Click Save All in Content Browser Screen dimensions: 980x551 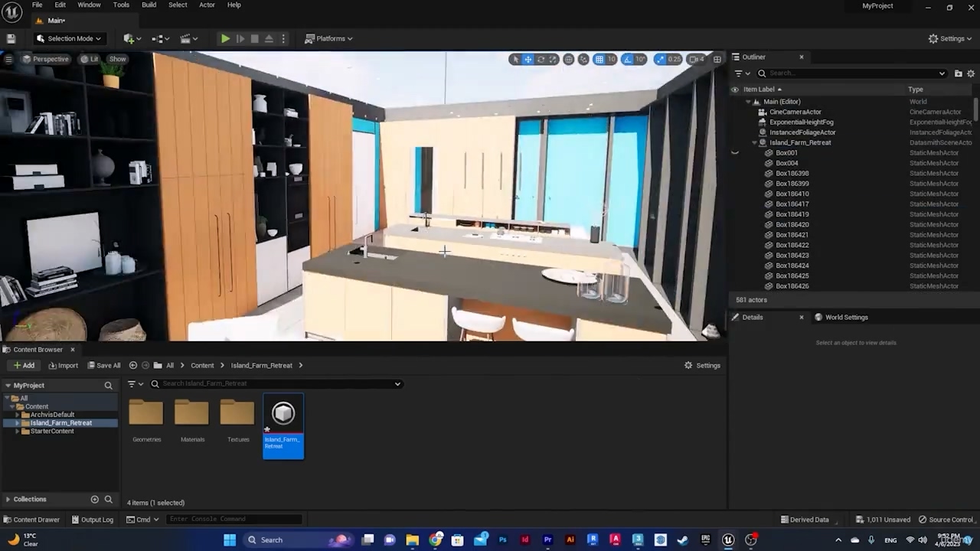103,365
